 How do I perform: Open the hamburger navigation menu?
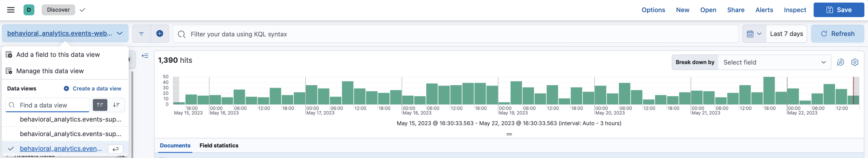pyautogui.click(x=11, y=10)
